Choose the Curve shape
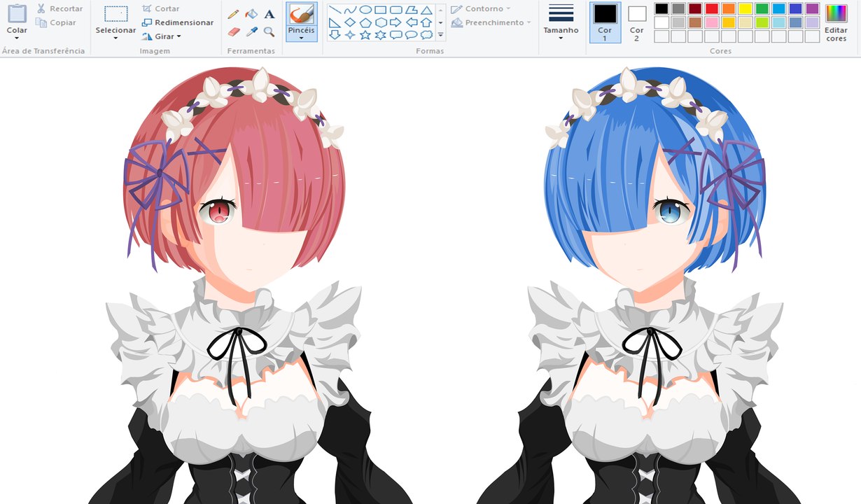Image resolution: width=861 pixels, height=504 pixels. pyautogui.click(x=350, y=10)
